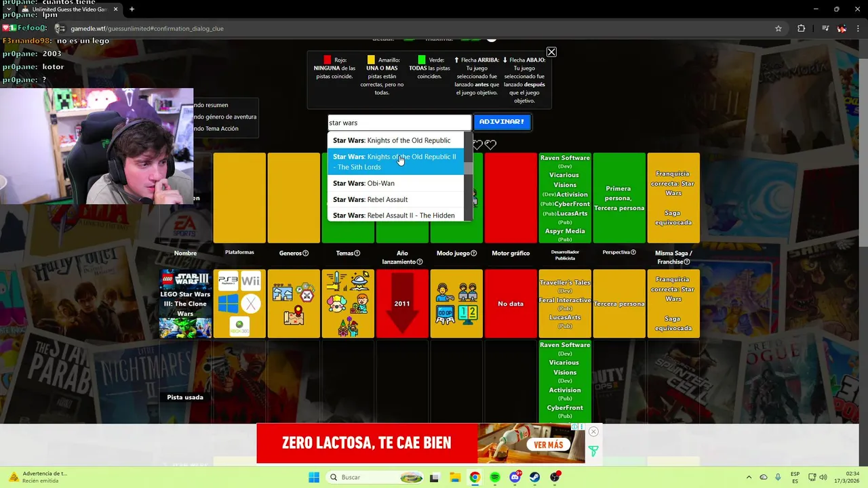Open the Misma Saga / Franchise help icon
The height and width of the screenshot is (488, 868).
(687, 262)
